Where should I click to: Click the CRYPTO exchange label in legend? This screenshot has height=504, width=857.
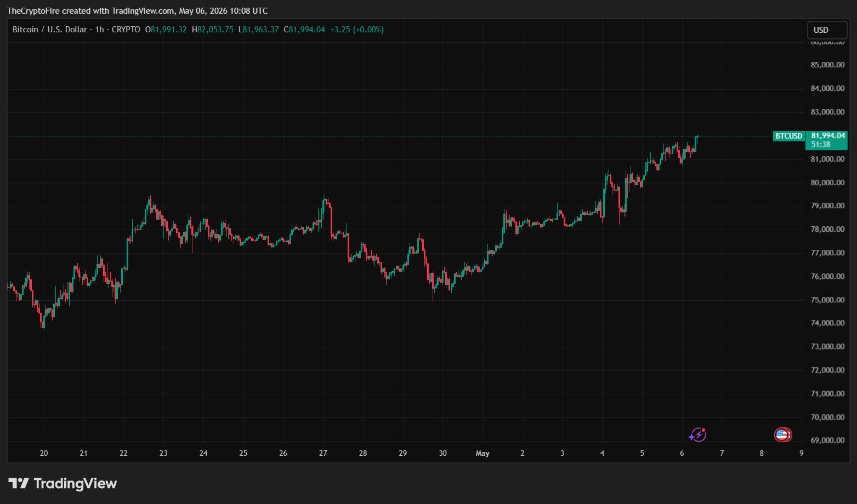(x=126, y=30)
